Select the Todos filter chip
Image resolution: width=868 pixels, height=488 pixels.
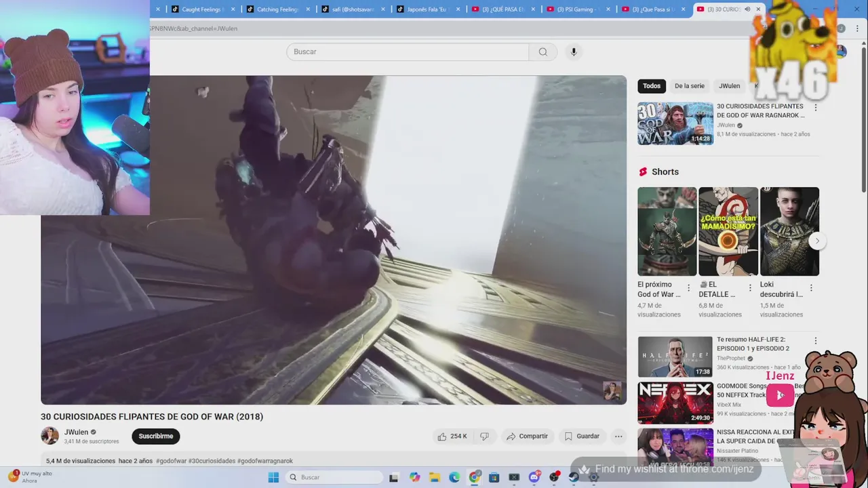652,86
